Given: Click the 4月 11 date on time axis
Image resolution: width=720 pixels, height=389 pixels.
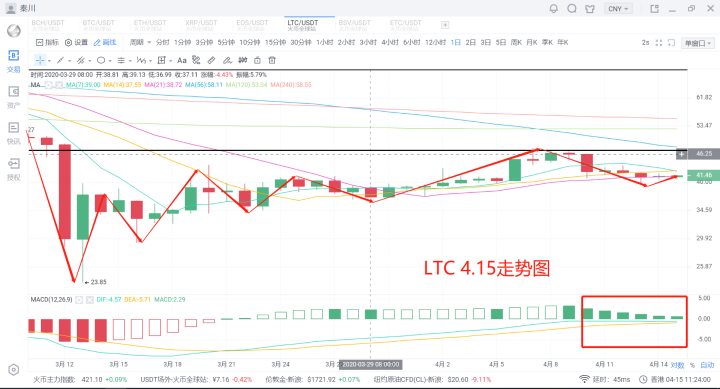Looking at the screenshot, I should pyautogui.click(x=604, y=364).
